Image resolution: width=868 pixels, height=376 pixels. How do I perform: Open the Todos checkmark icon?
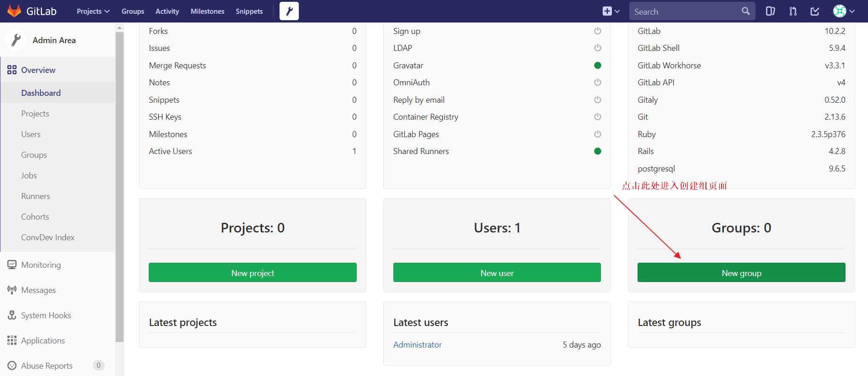click(815, 11)
